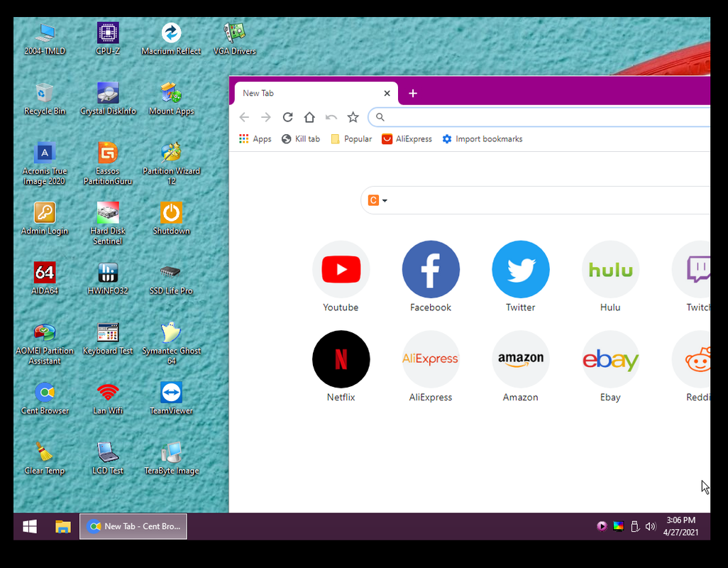Open the clock showing 3:06 PM
728x568 pixels.
coord(680,526)
